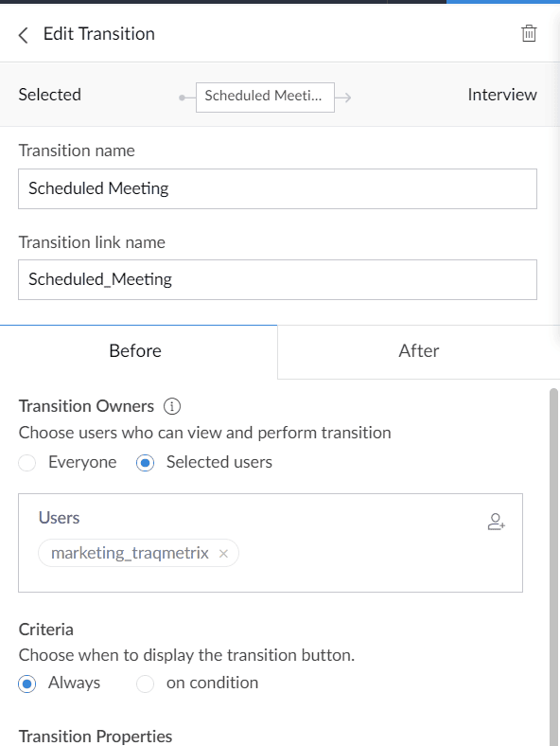The height and width of the screenshot is (746, 560).
Task: Add a user with the person-plus icon
Action: tap(496, 522)
